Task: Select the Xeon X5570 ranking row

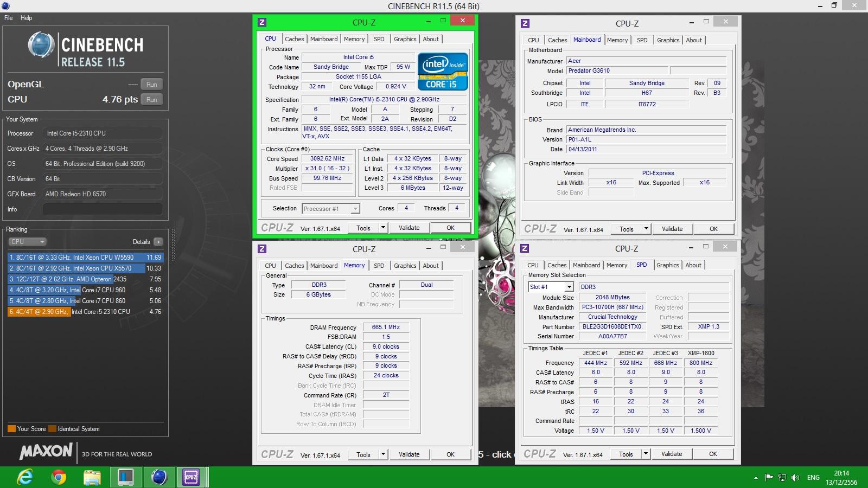Action: [85, 268]
